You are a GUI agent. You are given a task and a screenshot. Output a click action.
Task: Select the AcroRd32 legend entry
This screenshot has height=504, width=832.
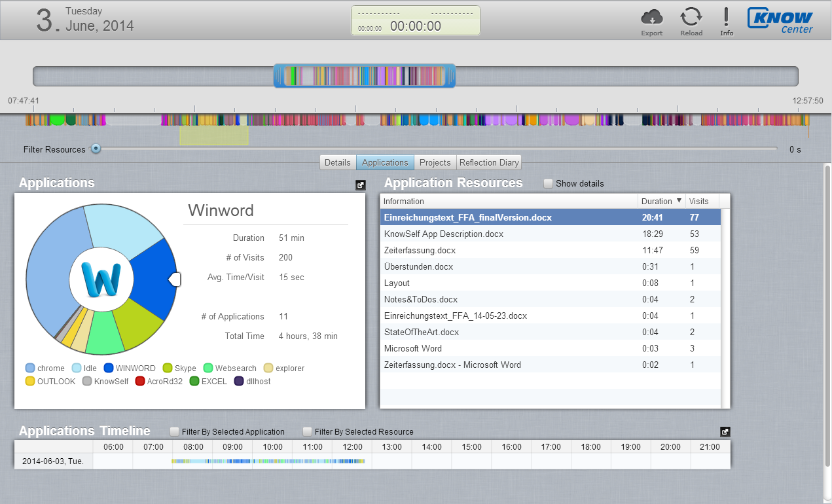coord(159,381)
